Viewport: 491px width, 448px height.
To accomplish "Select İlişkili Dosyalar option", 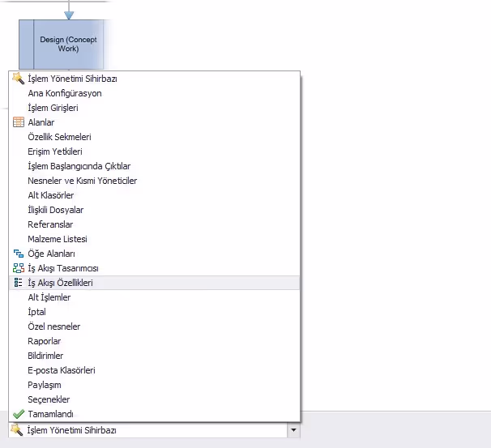I will tap(155, 210).
